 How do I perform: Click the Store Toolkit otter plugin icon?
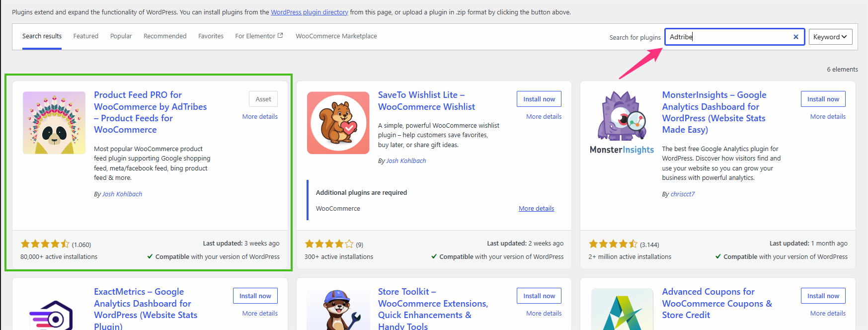click(338, 309)
